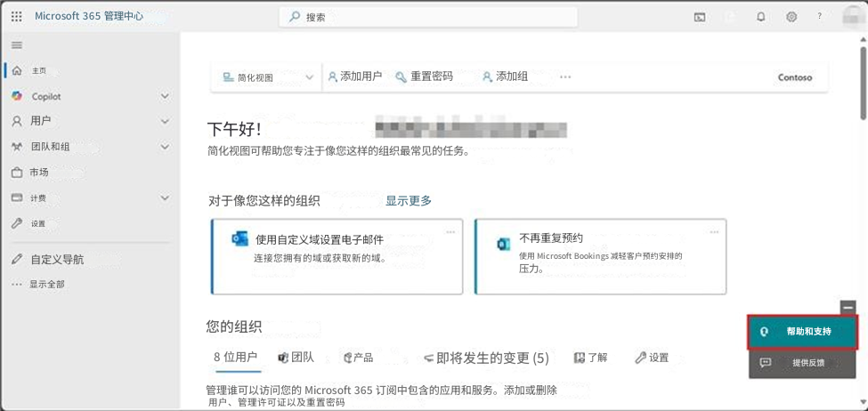Expand the Copilot navigation chevron

click(x=165, y=96)
